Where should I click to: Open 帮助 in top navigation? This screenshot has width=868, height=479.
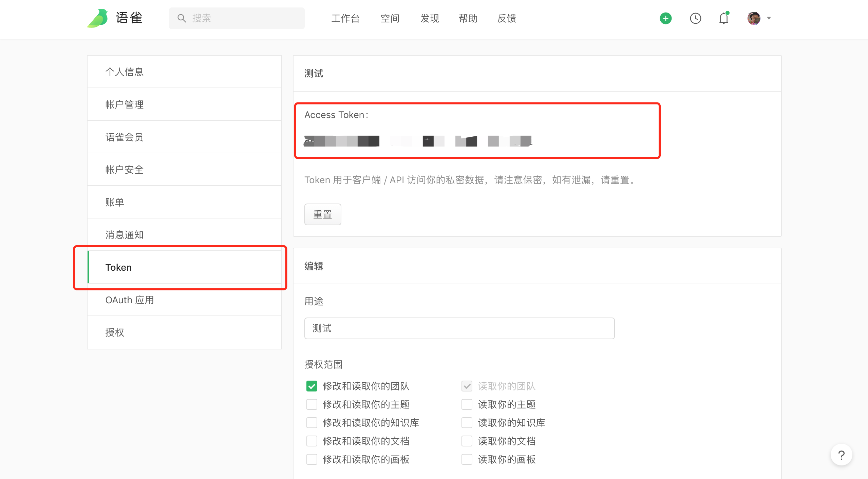point(468,18)
